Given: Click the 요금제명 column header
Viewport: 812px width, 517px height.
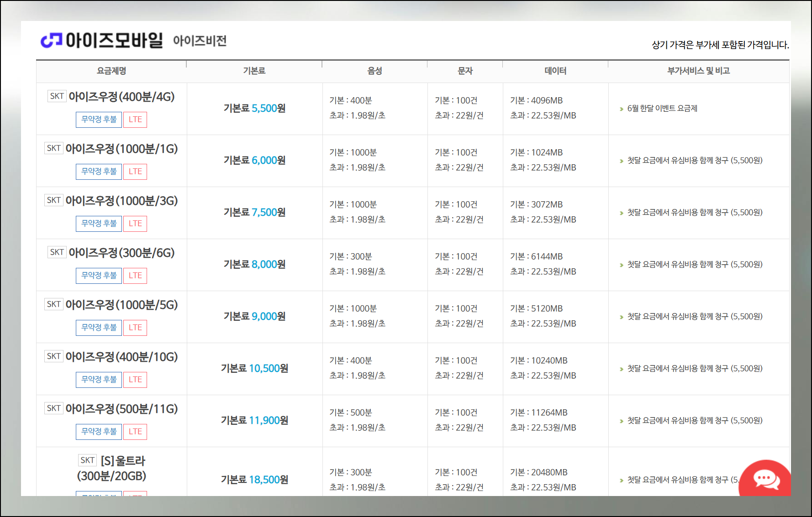Looking at the screenshot, I should pos(111,71).
